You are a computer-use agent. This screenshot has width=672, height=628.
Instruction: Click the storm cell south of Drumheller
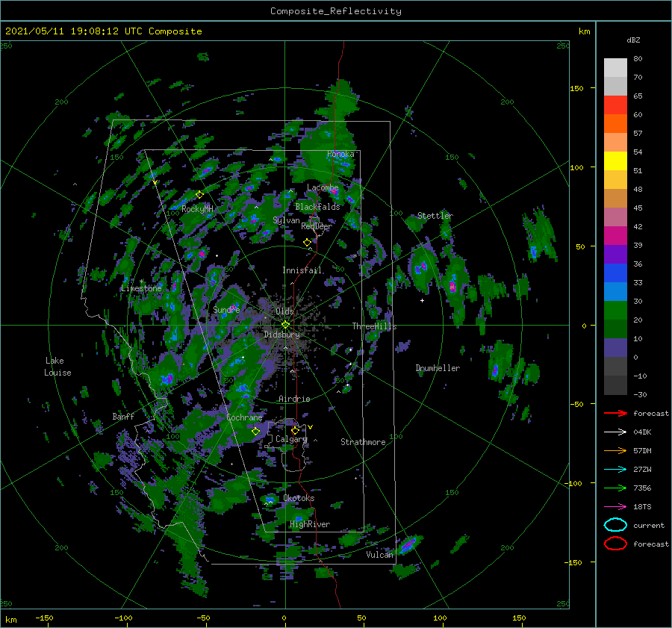coord(496,369)
